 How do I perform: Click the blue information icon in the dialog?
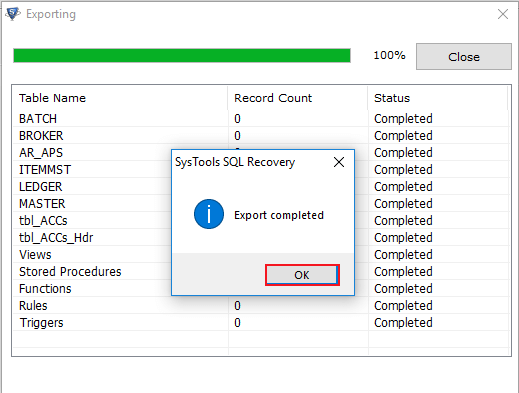point(209,214)
